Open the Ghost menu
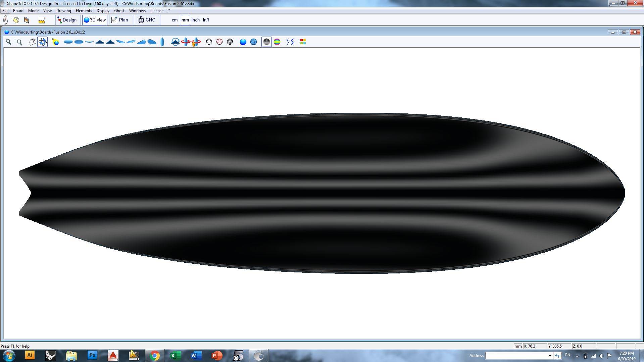 [x=119, y=11]
